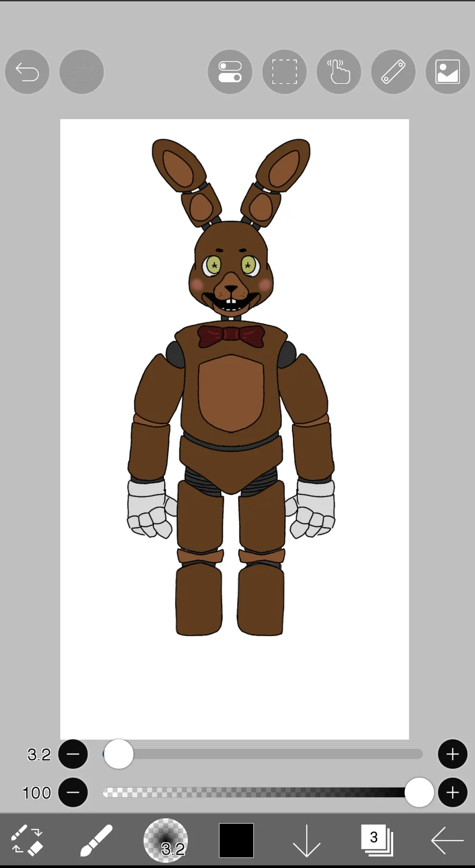Image resolution: width=475 pixels, height=868 pixels.
Task: Open the stabilizer hand-touch tool
Action: pyautogui.click(x=339, y=72)
